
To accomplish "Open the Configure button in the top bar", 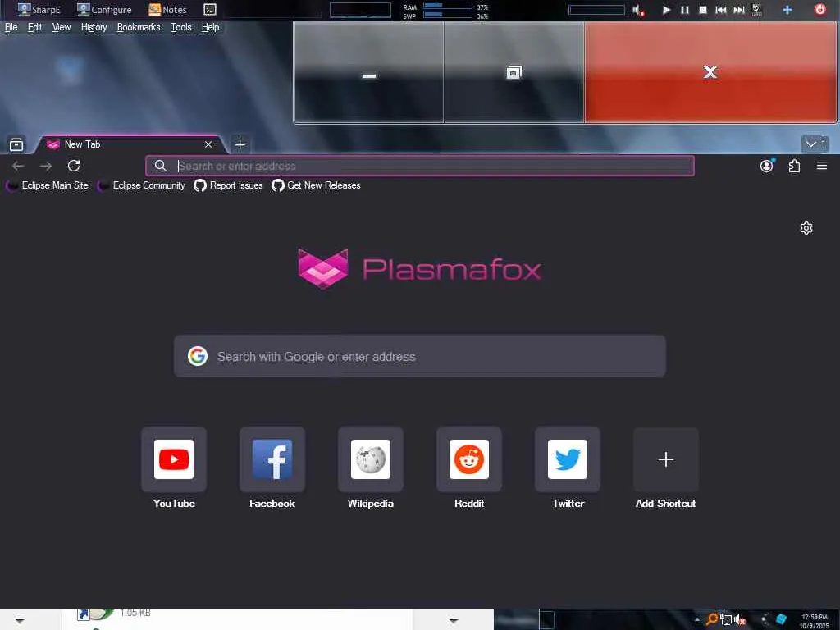I will click(x=104, y=9).
